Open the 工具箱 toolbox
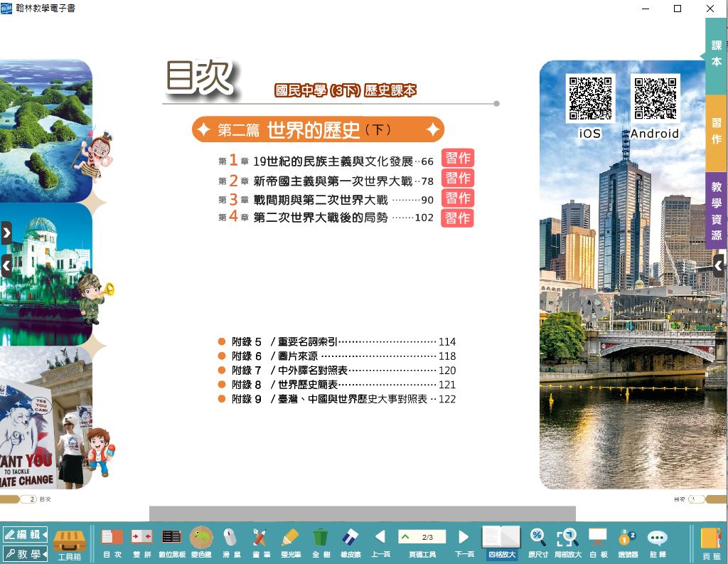 click(70, 544)
